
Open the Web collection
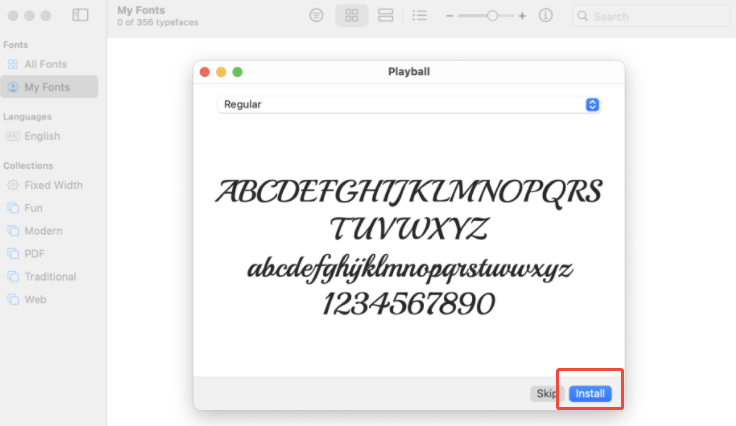pyautogui.click(x=49, y=299)
